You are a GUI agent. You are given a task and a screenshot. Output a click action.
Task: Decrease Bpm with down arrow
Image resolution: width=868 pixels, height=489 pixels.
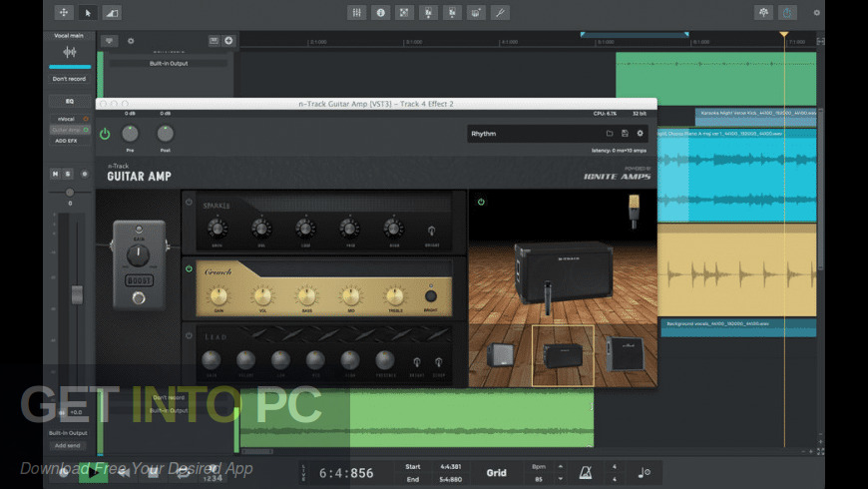pyautogui.click(x=561, y=478)
